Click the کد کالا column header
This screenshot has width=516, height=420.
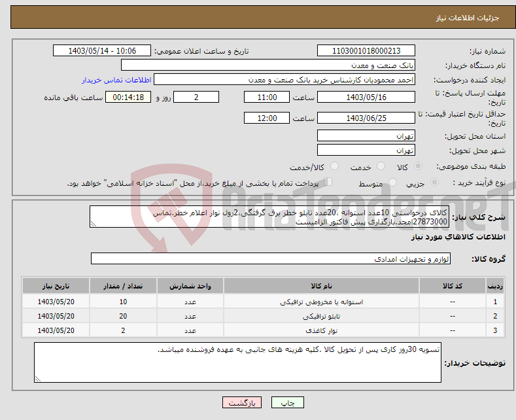pos(452,286)
